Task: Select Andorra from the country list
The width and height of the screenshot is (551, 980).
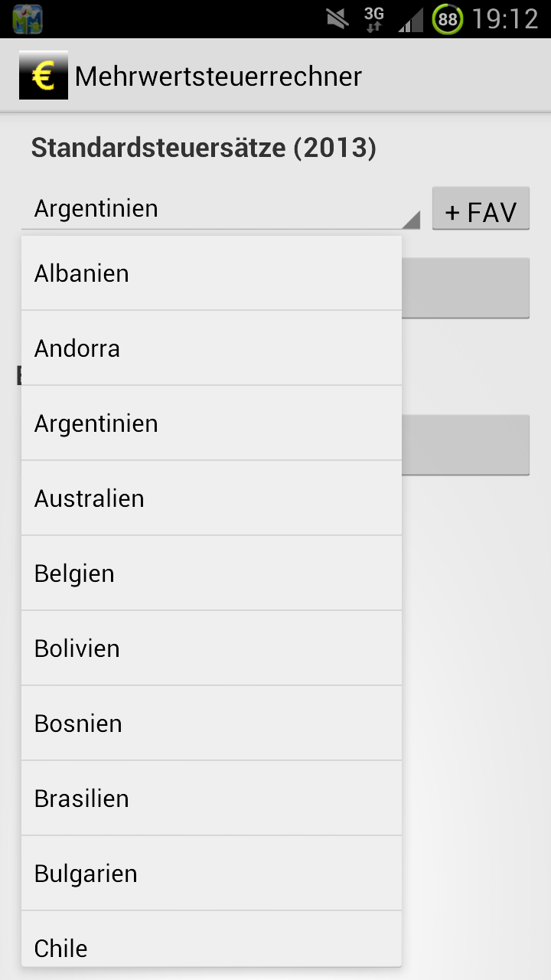Action: coord(211,348)
